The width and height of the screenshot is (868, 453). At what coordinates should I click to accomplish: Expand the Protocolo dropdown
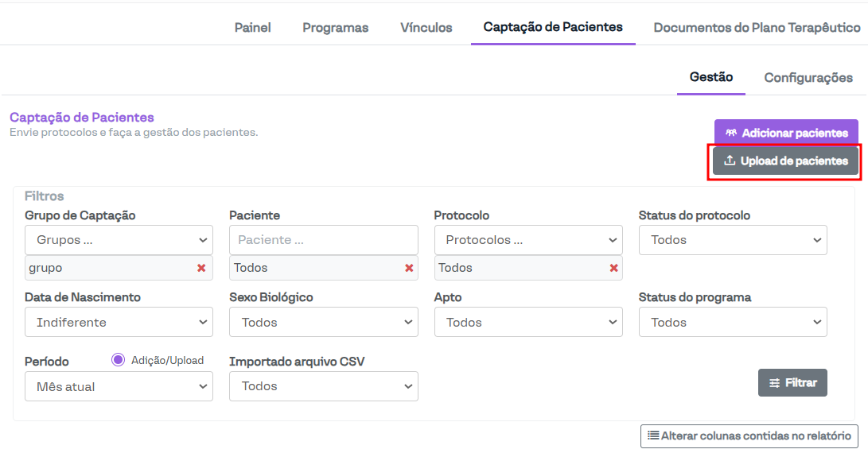point(528,240)
